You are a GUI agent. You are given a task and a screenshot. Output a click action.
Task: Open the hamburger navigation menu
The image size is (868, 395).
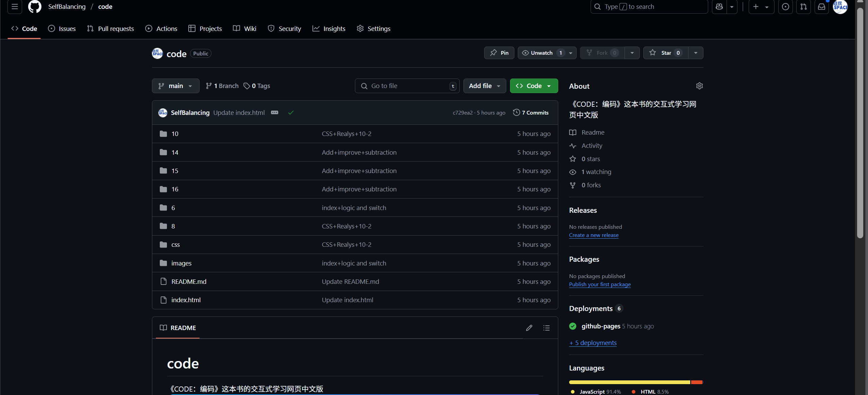click(15, 7)
